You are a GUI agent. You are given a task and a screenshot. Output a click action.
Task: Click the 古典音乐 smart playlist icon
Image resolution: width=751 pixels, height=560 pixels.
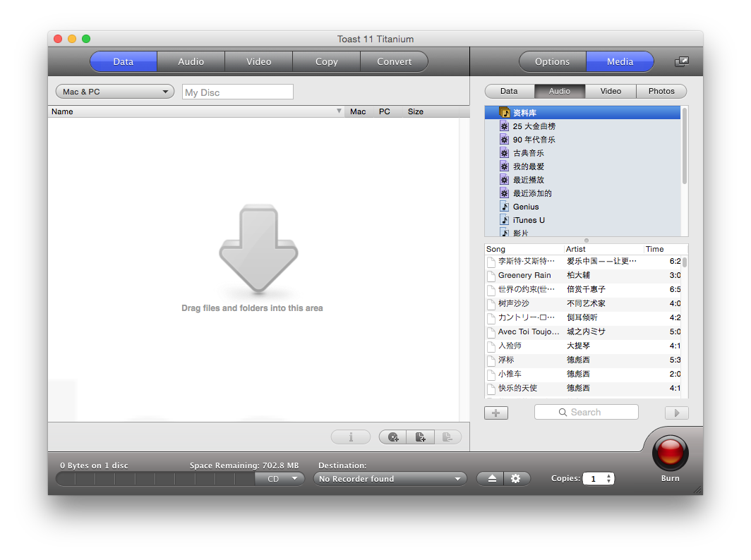[x=505, y=153]
